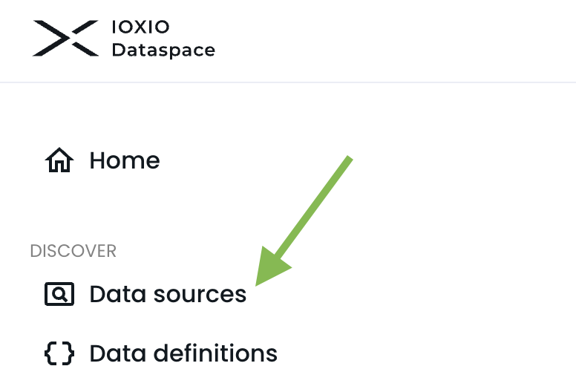Click the "Data" word in Data definitions
The height and width of the screenshot is (392, 576).
[117, 353]
